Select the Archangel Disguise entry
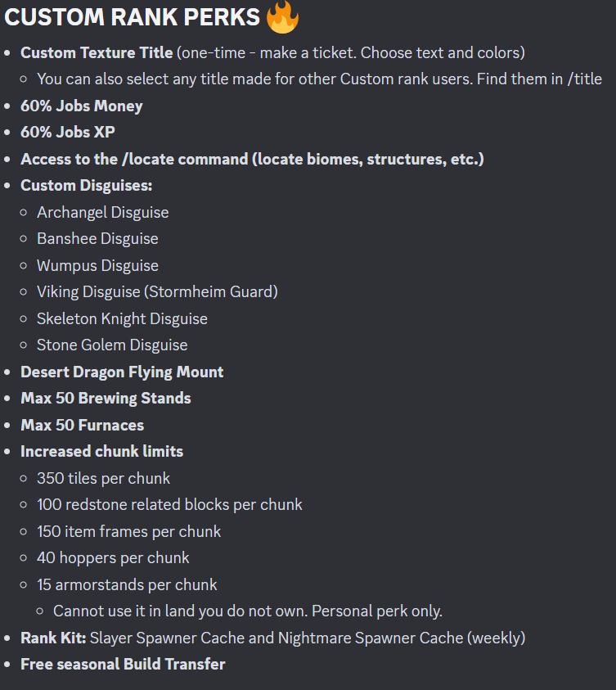Viewport: 616px width, 690px height. (x=103, y=212)
